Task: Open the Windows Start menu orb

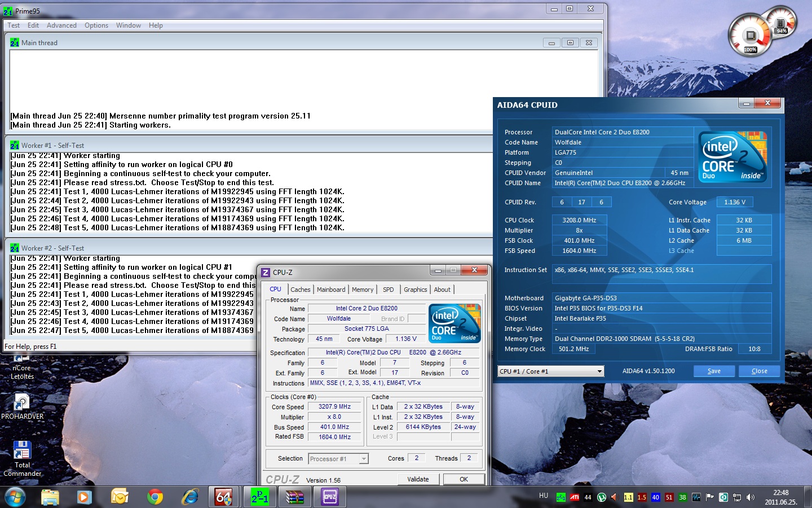Action: tap(15, 497)
